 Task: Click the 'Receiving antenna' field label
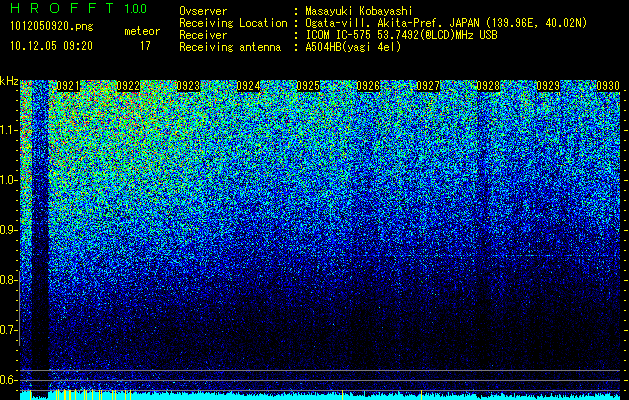(x=230, y=47)
